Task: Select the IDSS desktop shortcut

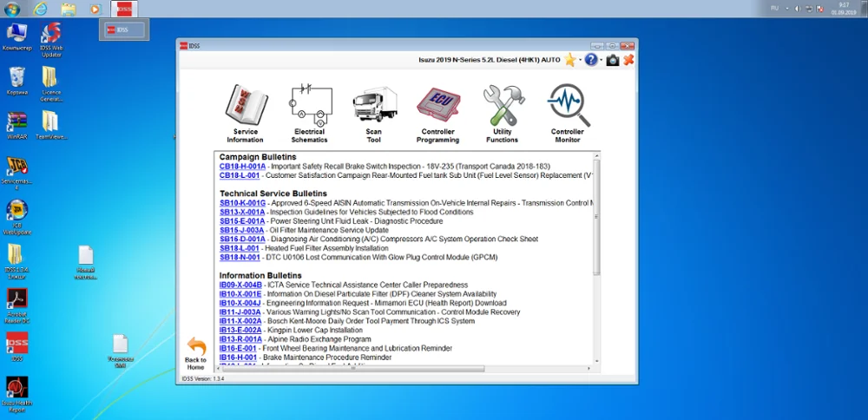Action: click(17, 346)
